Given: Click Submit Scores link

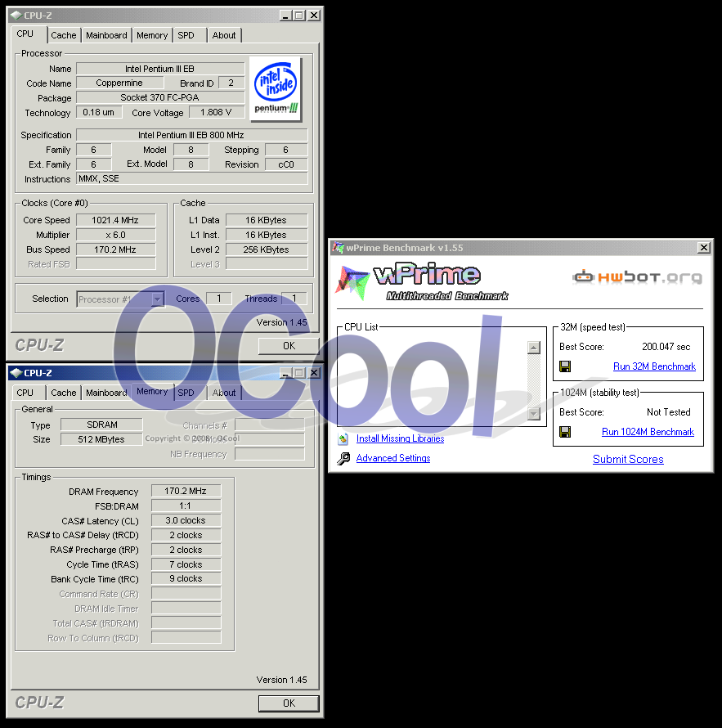Looking at the screenshot, I should 628,459.
